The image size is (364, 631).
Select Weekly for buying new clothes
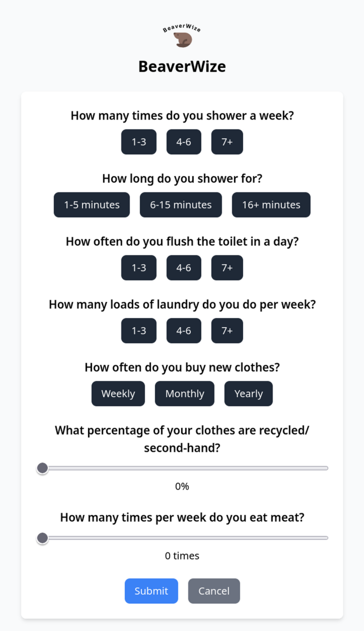click(x=118, y=394)
